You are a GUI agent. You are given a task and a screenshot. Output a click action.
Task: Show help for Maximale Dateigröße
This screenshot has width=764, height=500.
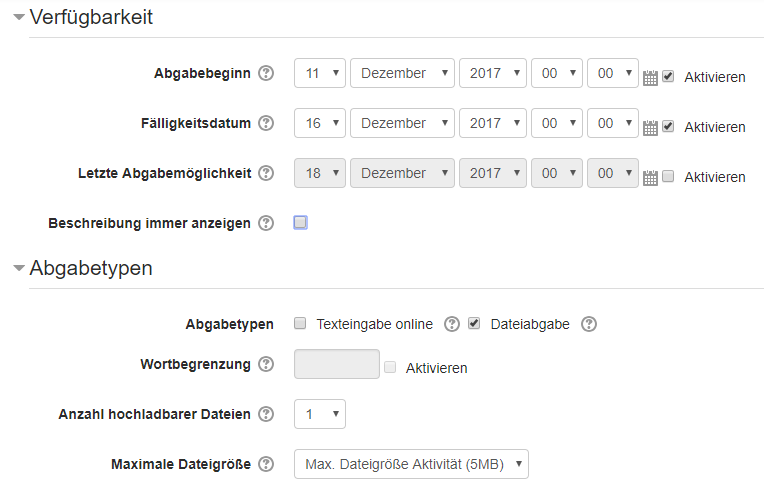tap(266, 464)
